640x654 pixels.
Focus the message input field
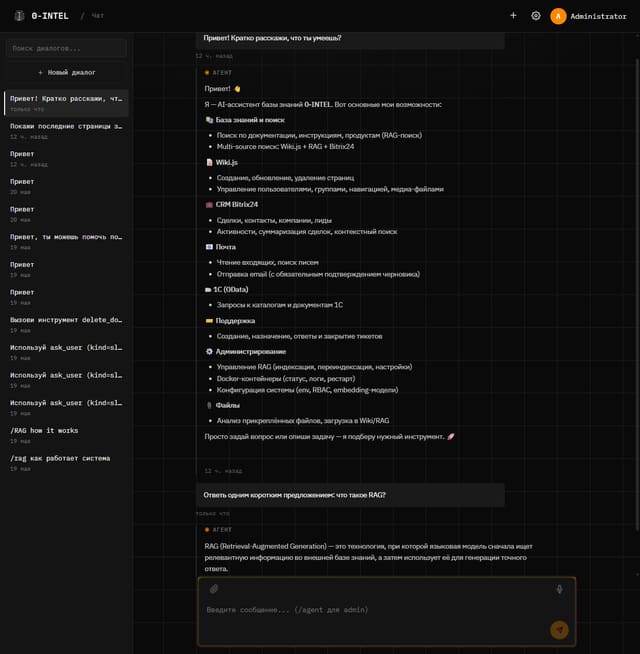point(386,612)
